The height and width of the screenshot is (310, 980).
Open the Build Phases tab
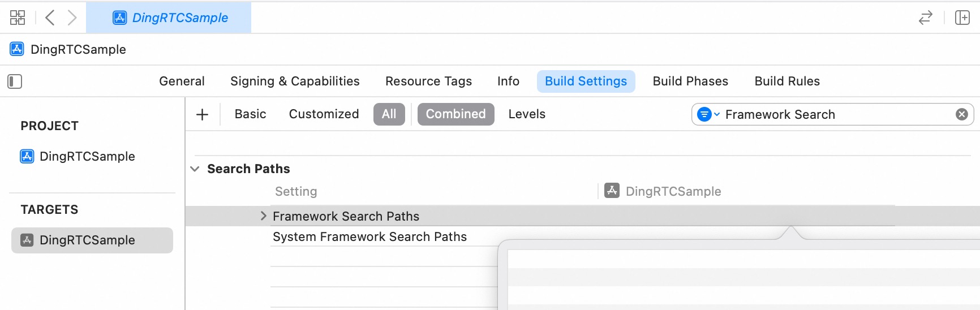tap(690, 81)
